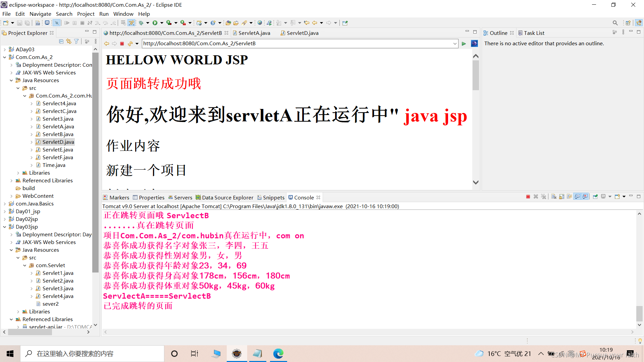The width and height of the screenshot is (644, 362).
Task: Open the Navigate menu
Action: click(x=40, y=14)
